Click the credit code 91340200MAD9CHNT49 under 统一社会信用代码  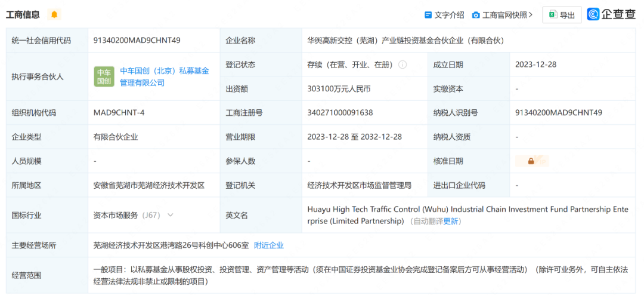pyautogui.click(x=137, y=41)
